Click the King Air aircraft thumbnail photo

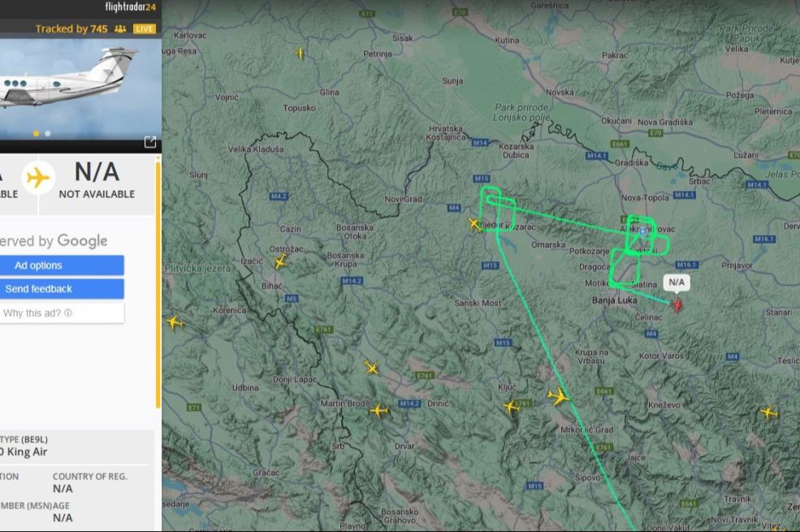tap(80, 89)
